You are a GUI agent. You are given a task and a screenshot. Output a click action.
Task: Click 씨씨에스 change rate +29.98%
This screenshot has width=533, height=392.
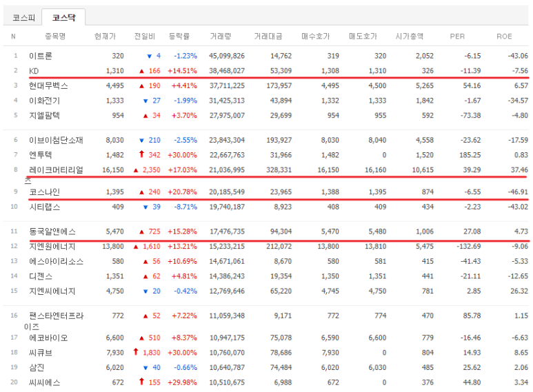[182, 382]
